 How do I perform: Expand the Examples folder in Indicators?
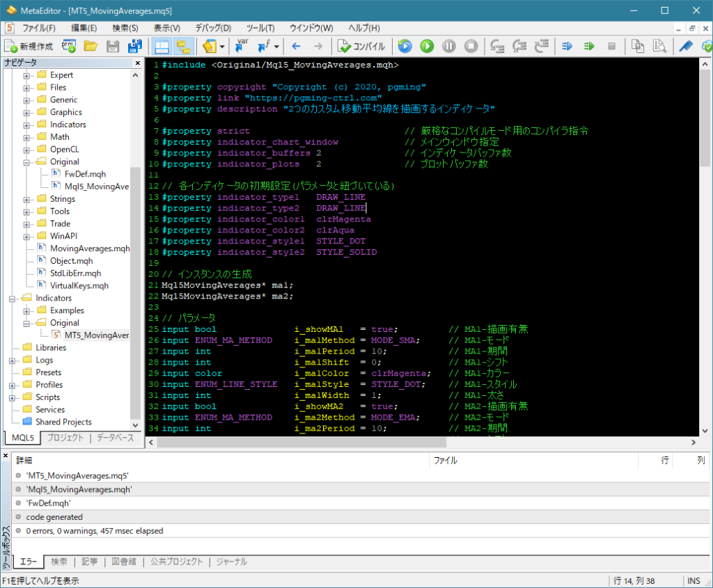coord(26,310)
